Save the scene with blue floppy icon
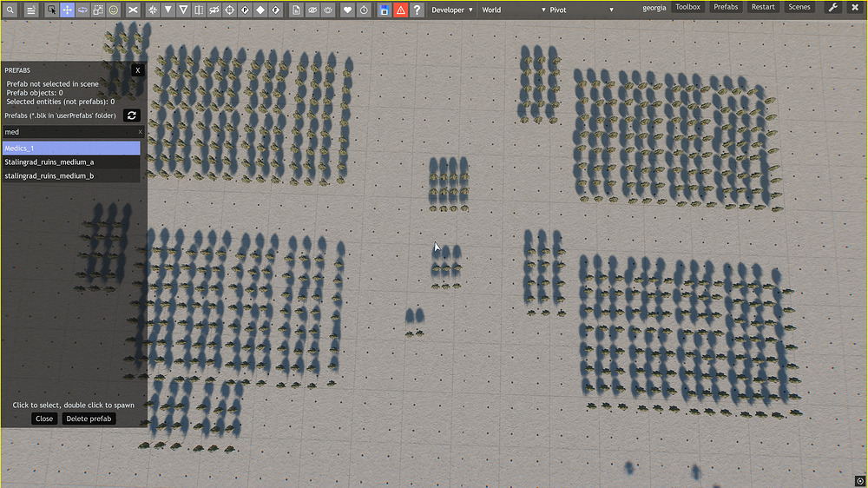 (x=385, y=10)
